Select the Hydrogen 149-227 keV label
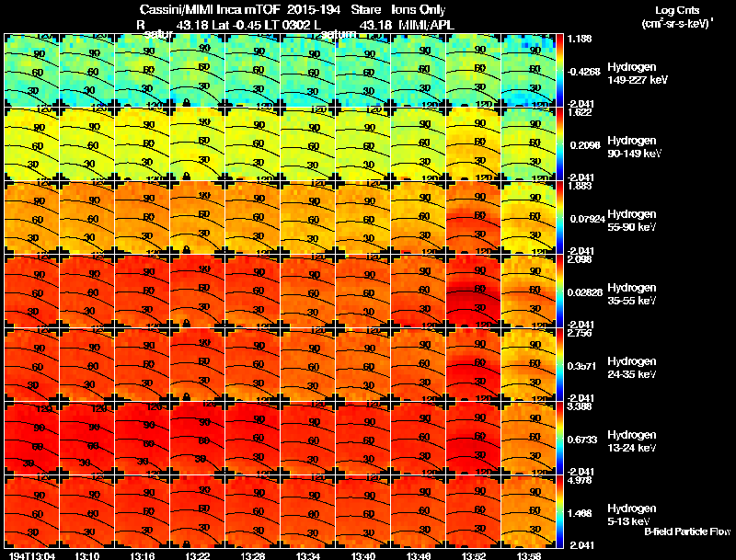736x560 pixels. [638, 74]
